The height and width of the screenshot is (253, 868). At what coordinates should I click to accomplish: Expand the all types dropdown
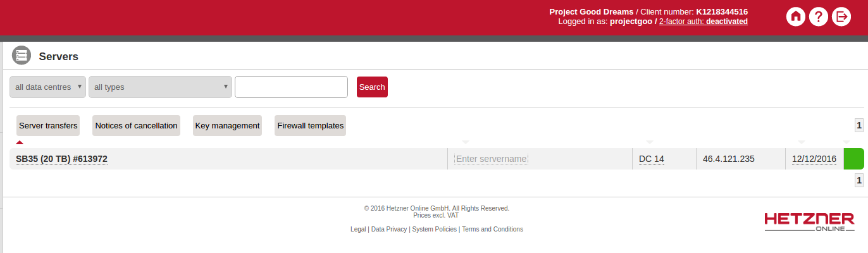coord(161,87)
